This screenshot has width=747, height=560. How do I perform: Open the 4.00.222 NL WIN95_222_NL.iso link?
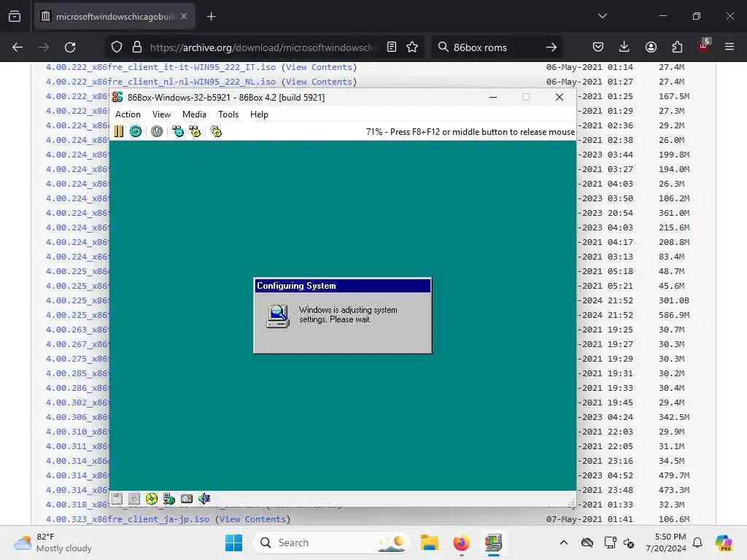pyautogui.click(x=160, y=82)
